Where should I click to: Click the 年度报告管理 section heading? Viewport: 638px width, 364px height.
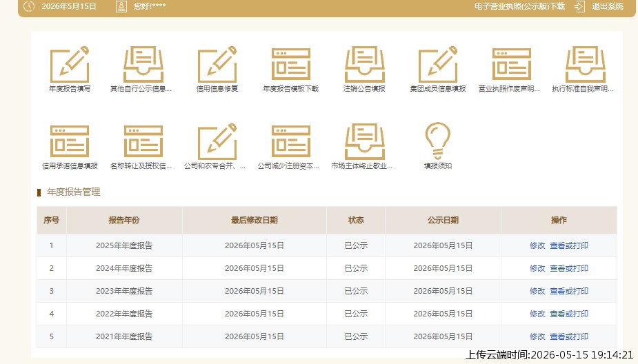73,192
